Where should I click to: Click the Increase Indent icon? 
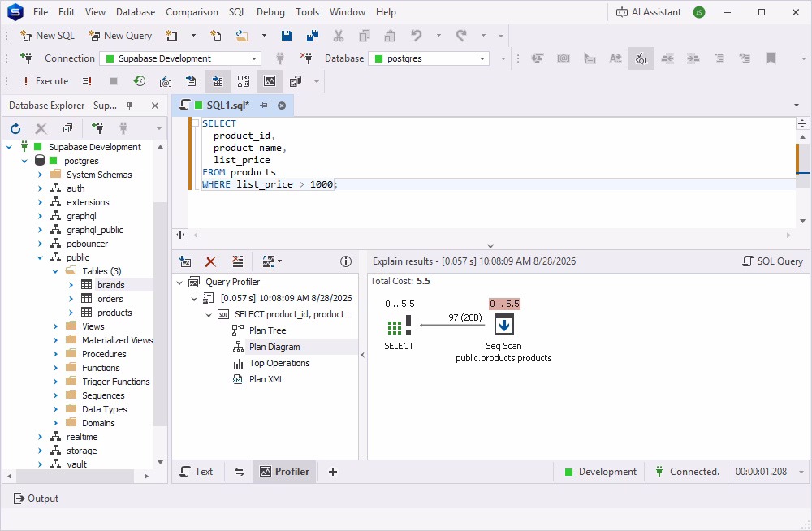click(x=693, y=58)
